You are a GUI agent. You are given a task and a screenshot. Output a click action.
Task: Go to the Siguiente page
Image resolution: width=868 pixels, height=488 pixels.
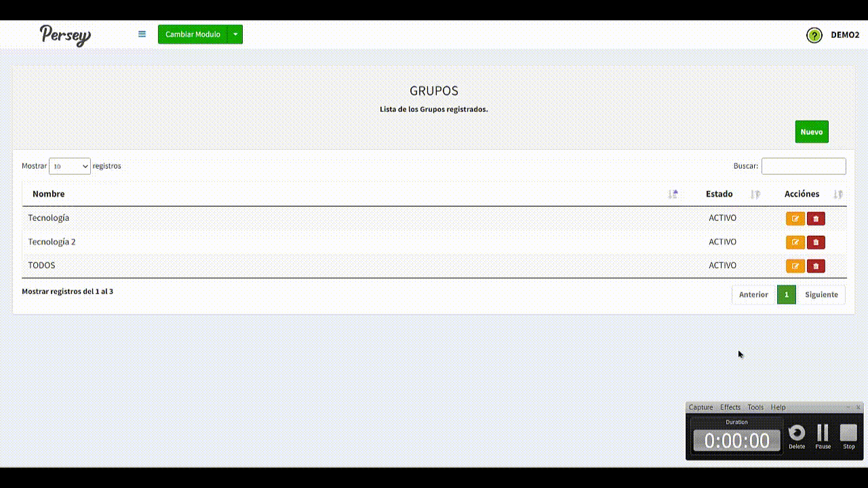click(x=821, y=295)
